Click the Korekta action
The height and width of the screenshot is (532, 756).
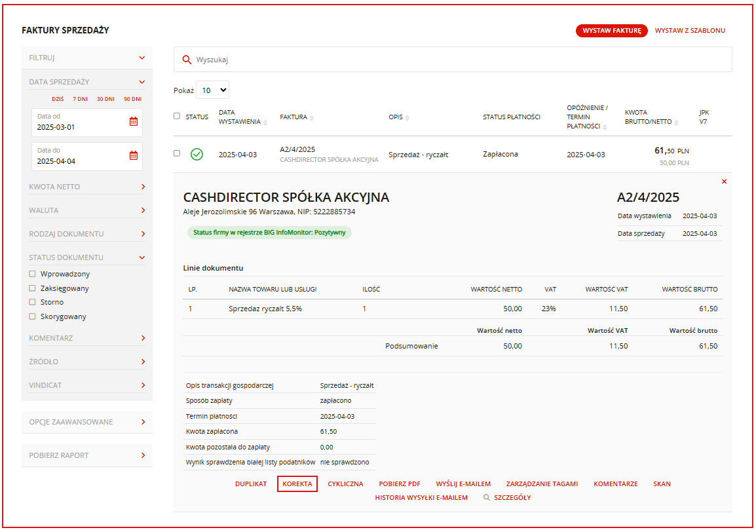pos(297,484)
